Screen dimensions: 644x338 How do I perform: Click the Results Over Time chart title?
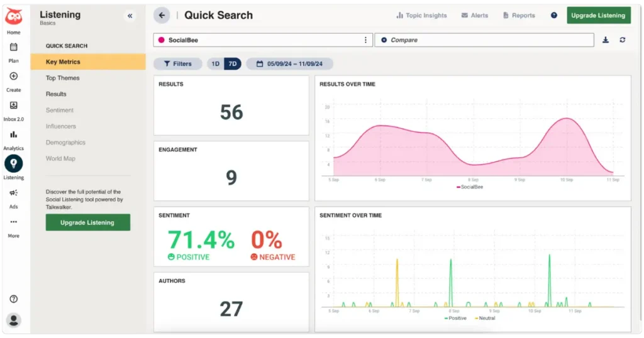click(347, 84)
